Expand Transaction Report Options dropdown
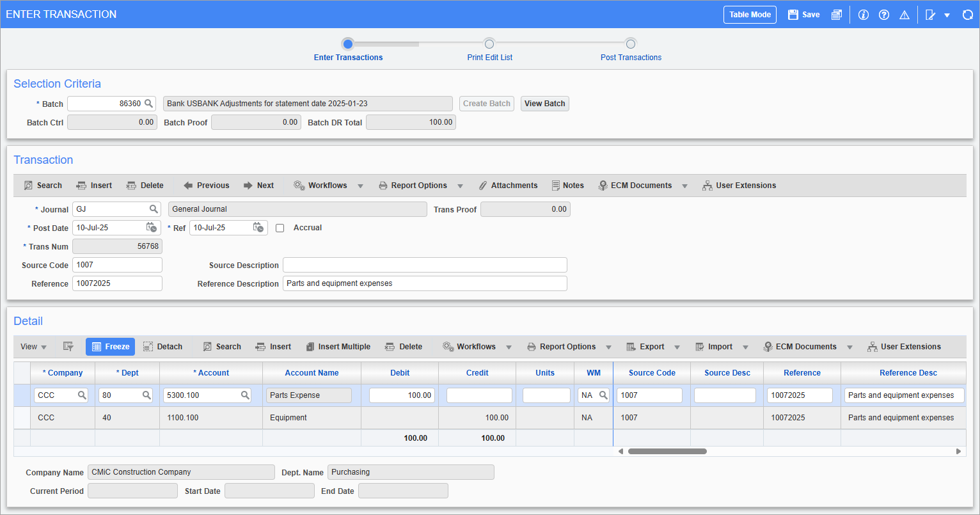The image size is (980, 515). [460, 186]
